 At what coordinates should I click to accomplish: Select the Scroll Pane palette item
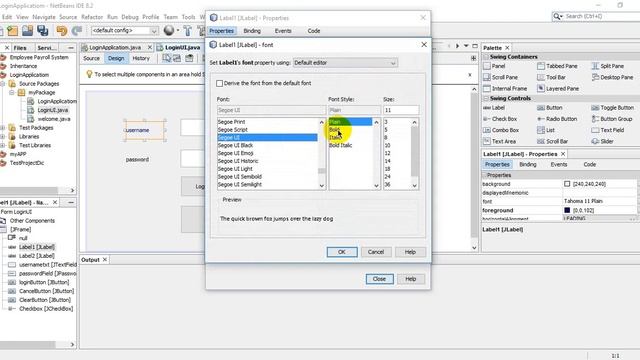tap(500, 77)
